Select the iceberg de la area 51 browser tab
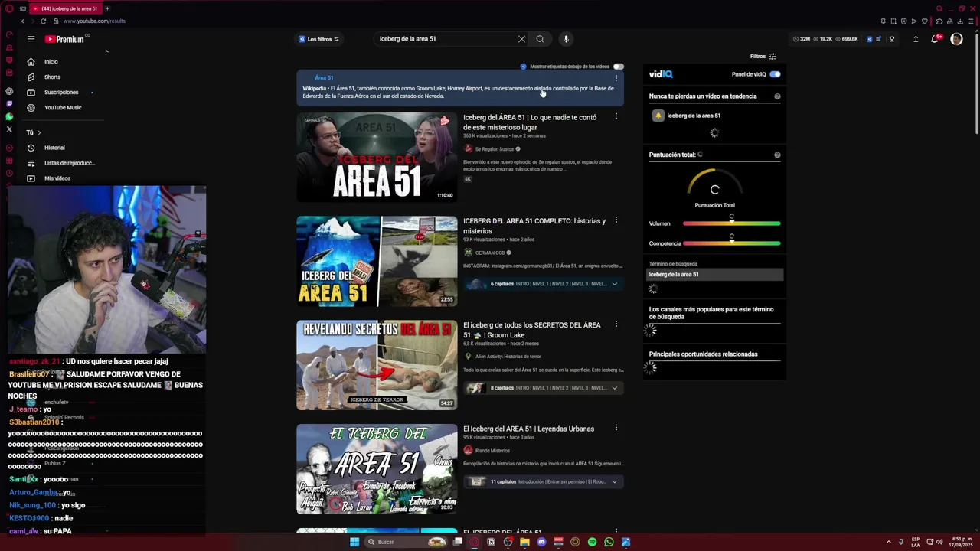The width and height of the screenshot is (980, 551). click(x=65, y=8)
